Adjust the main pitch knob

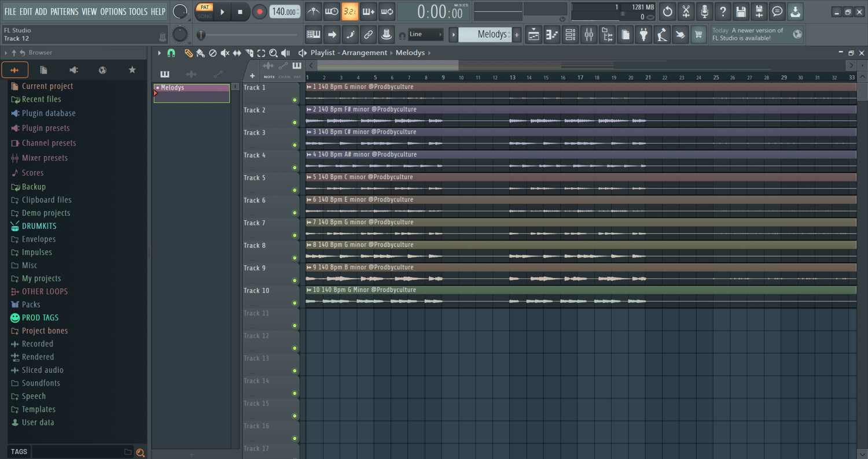[180, 34]
